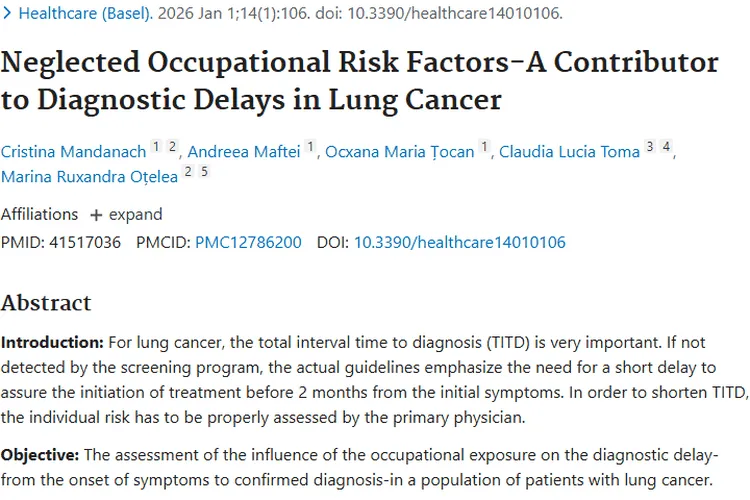Open author Cristina Mandanach's link
Image resolution: width=750 pixels, height=500 pixels.
(73, 152)
